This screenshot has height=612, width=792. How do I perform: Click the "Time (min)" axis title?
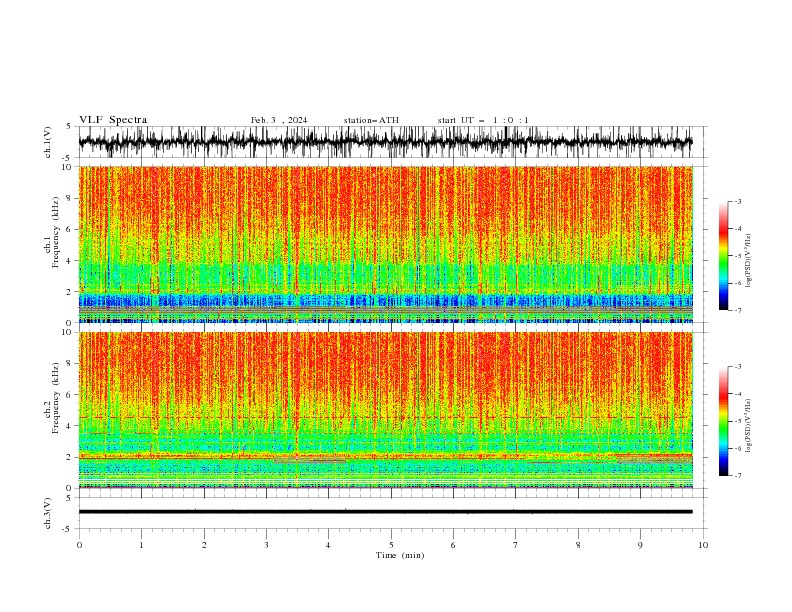click(x=400, y=555)
